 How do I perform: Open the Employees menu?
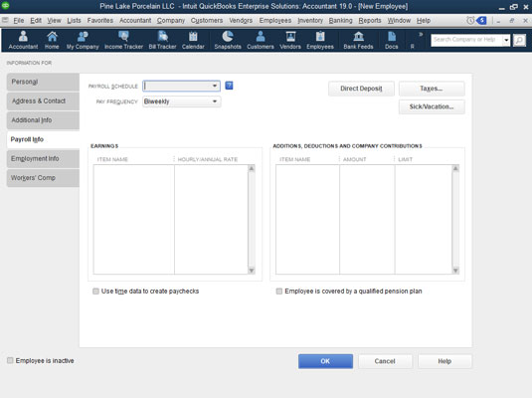[275, 20]
